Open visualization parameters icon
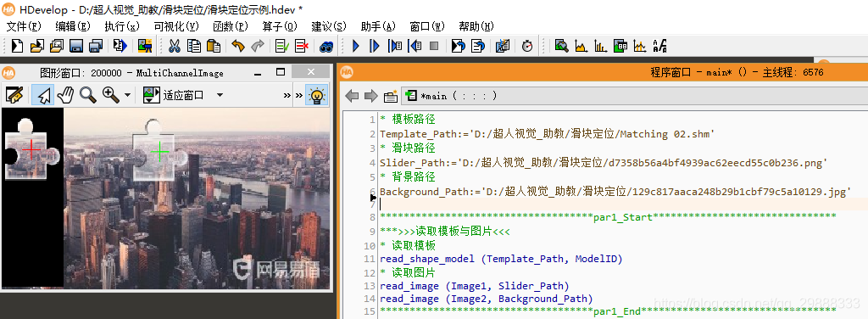The width and height of the screenshot is (868, 319). coord(503,46)
